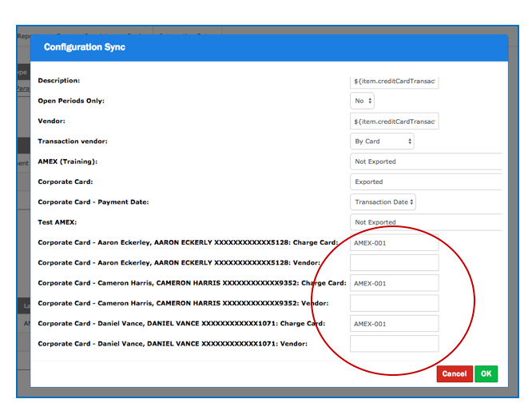
Task: Click the Daniel Vance Vendor field
Action: click(x=395, y=344)
